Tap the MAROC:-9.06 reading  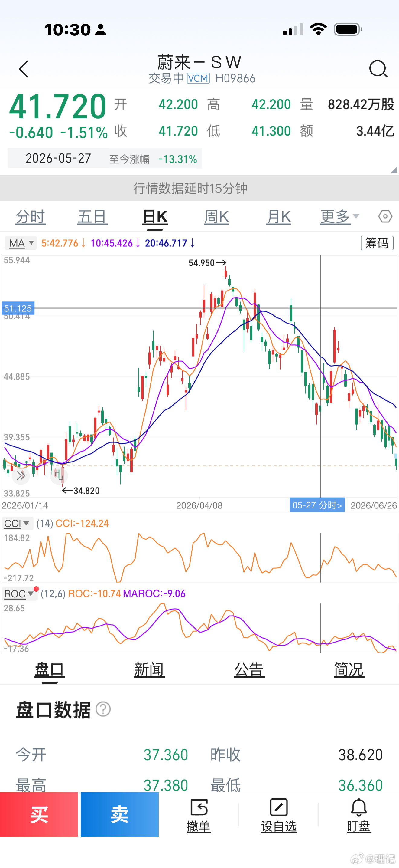tap(154, 594)
